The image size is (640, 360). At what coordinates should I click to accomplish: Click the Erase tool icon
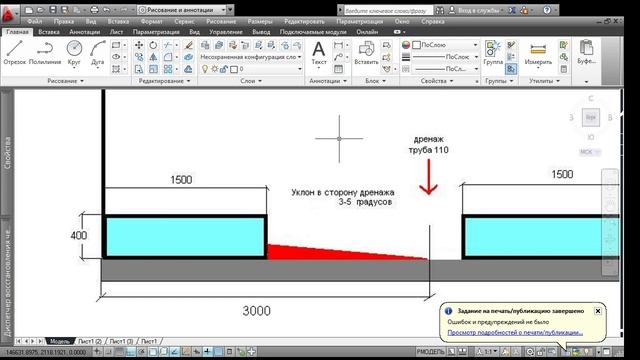click(x=188, y=45)
